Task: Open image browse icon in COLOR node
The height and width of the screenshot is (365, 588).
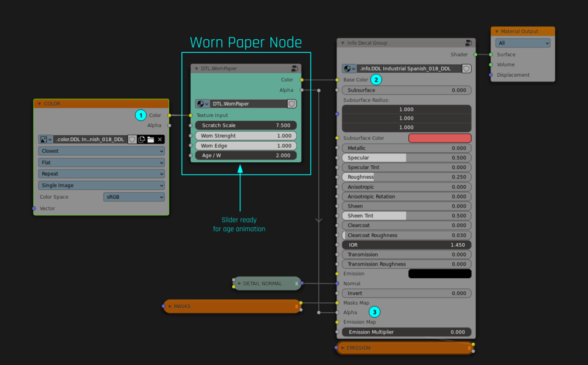Action: pos(46,139)
